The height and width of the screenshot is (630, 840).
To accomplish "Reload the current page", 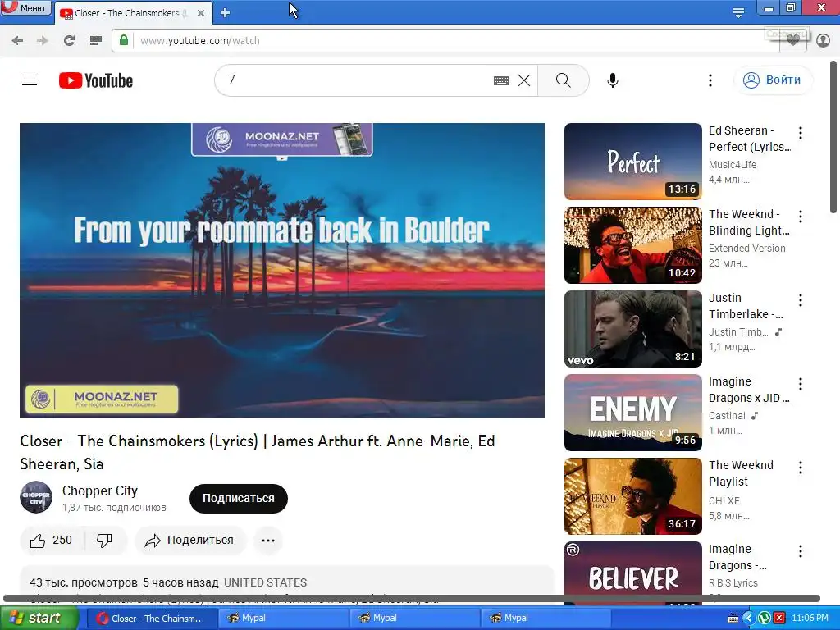I will click(69, 41).
